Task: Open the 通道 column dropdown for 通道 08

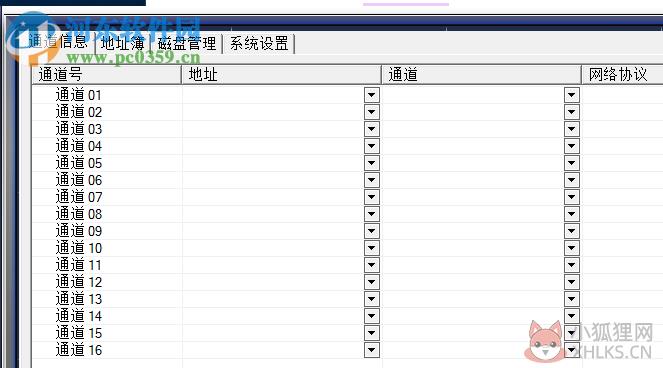Action: (x=572, y=214)
